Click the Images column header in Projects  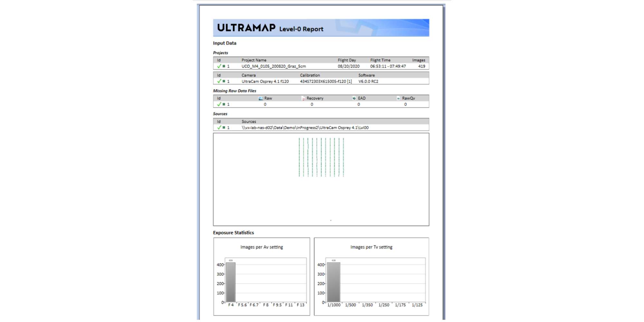point(418,60)
